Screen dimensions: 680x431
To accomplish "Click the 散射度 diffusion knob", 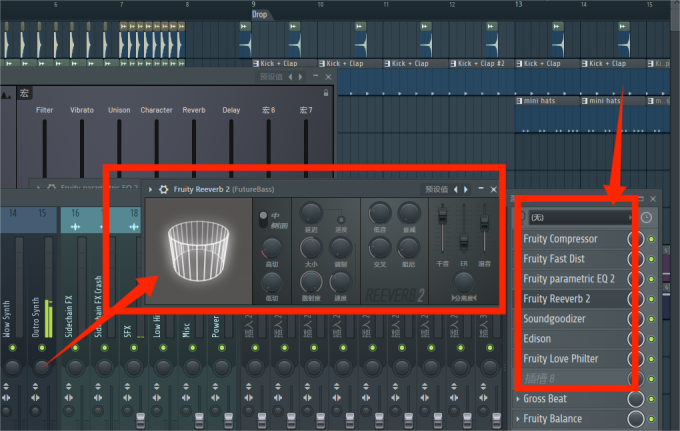I will point(311,282).
